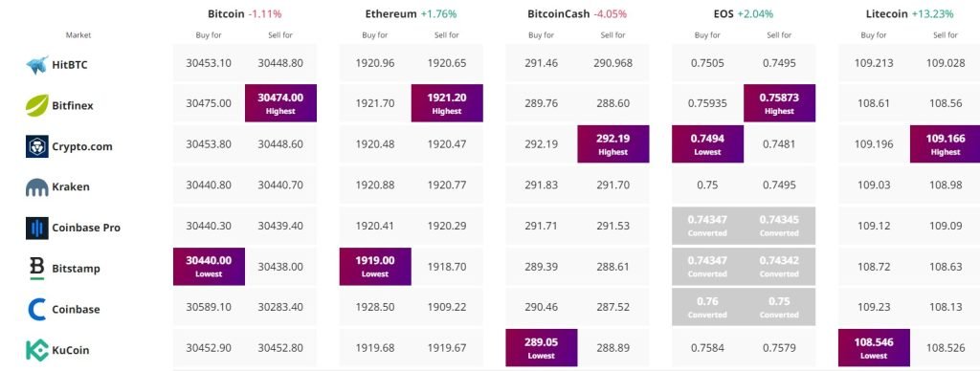Click Crypto.com lowest EOS buy price 0.7494
The height and width of the screenshot is (371, 980).
pyautogui.click(x=707, y=143)
